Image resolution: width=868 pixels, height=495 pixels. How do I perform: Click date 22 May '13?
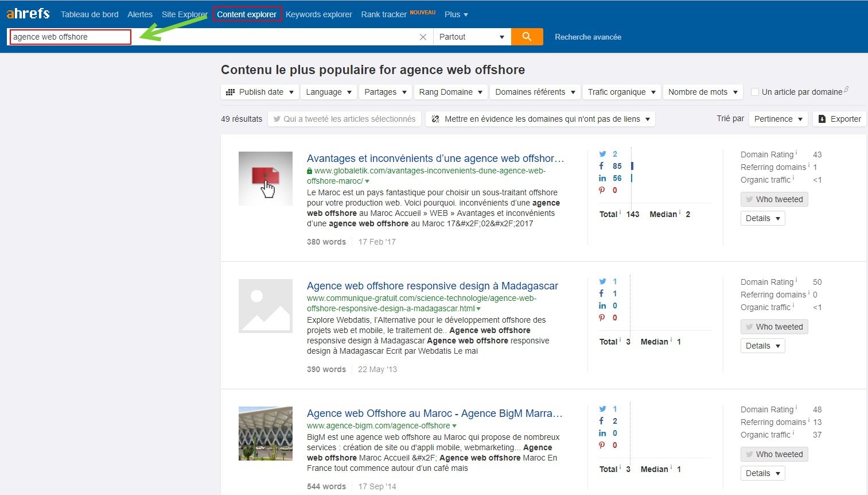(377, 369)
